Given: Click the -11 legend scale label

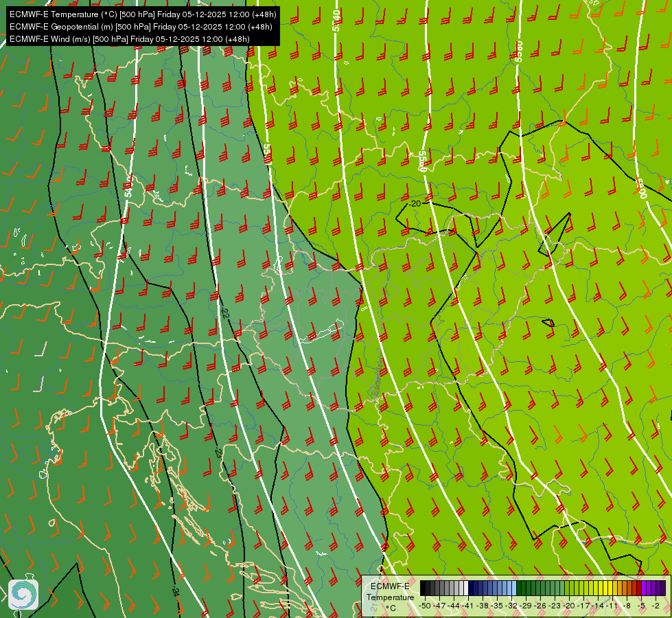Looking at the screenshot, I should click(612, 606).
